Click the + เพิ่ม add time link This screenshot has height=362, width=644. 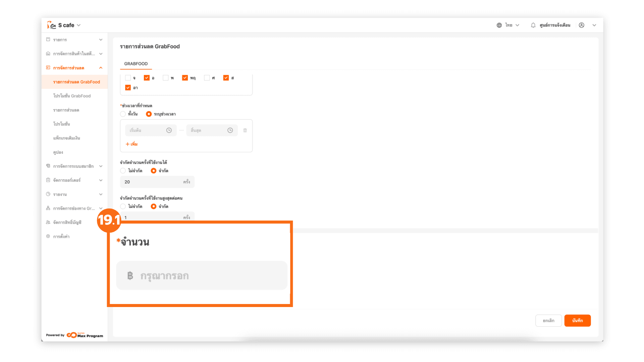pos(131,144)
